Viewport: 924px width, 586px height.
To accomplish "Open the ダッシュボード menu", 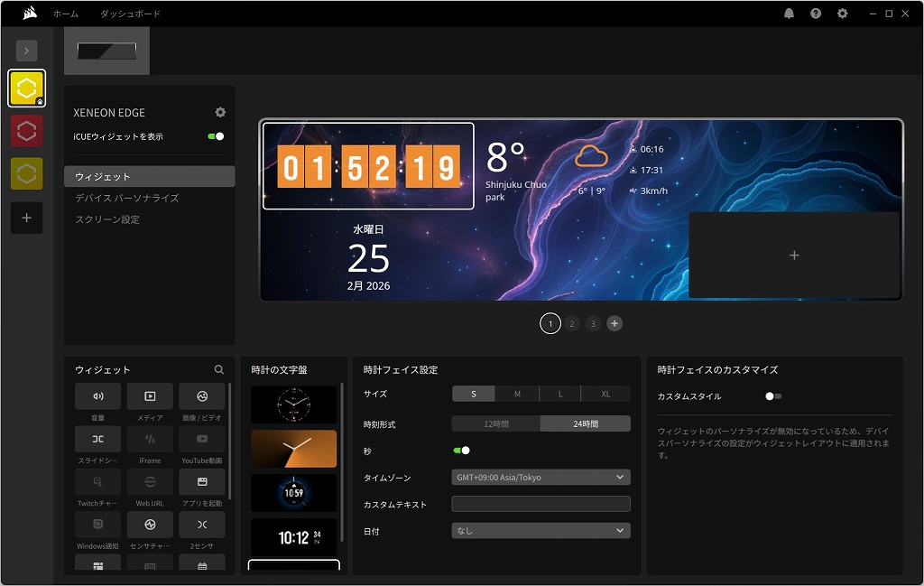I will tap(130, 14).
